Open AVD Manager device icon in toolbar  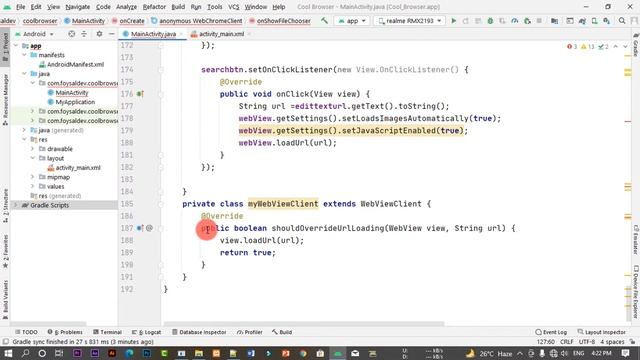(x=594, y=21)
